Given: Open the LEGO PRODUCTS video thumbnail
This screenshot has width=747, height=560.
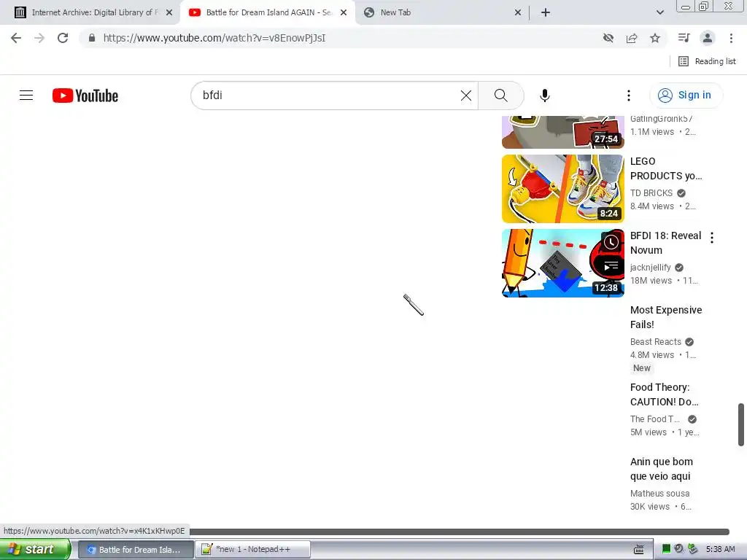Looking at the screenshot, I should pyautogui.click(x=562, y=189).
